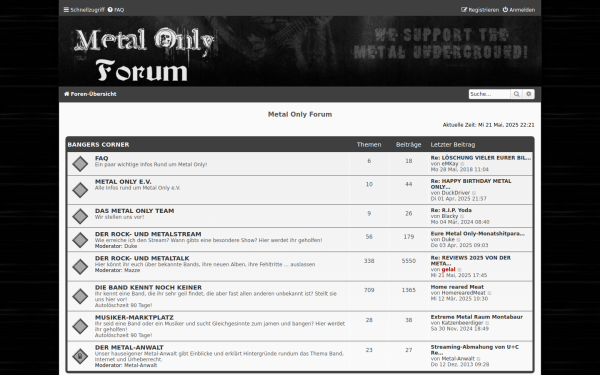Image resolution: width=600 pixels, height=375 pixels.
Task: Open the BANGERS CORNER category
Action: (98, 145)
